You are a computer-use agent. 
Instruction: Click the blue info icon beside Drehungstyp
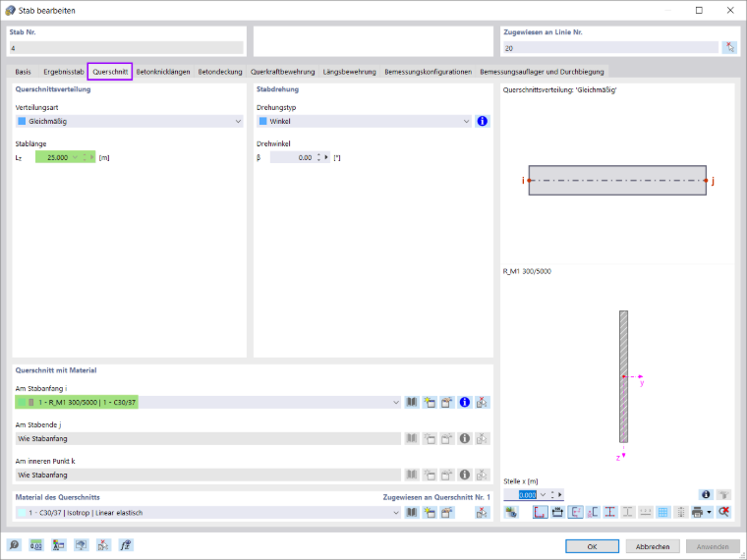click(x=483, y=121)
